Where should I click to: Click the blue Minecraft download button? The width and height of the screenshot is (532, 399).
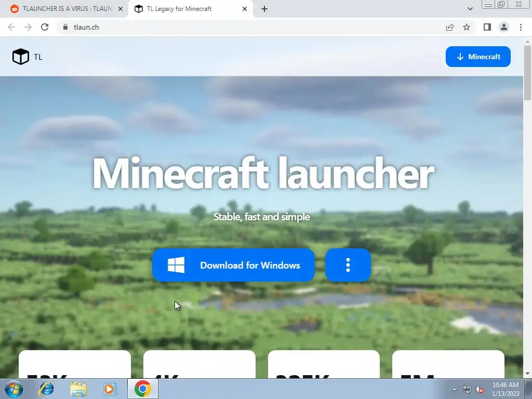pos(478,57)
